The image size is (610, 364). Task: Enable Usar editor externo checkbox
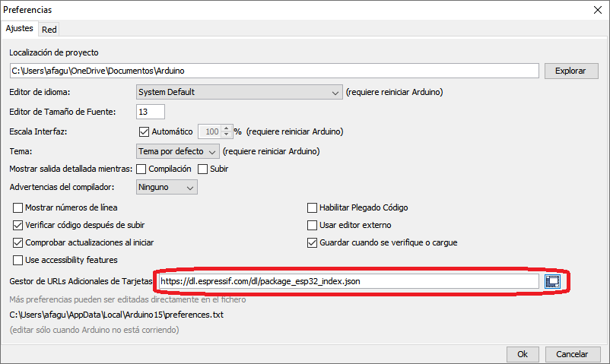click(x=312, y=225)
